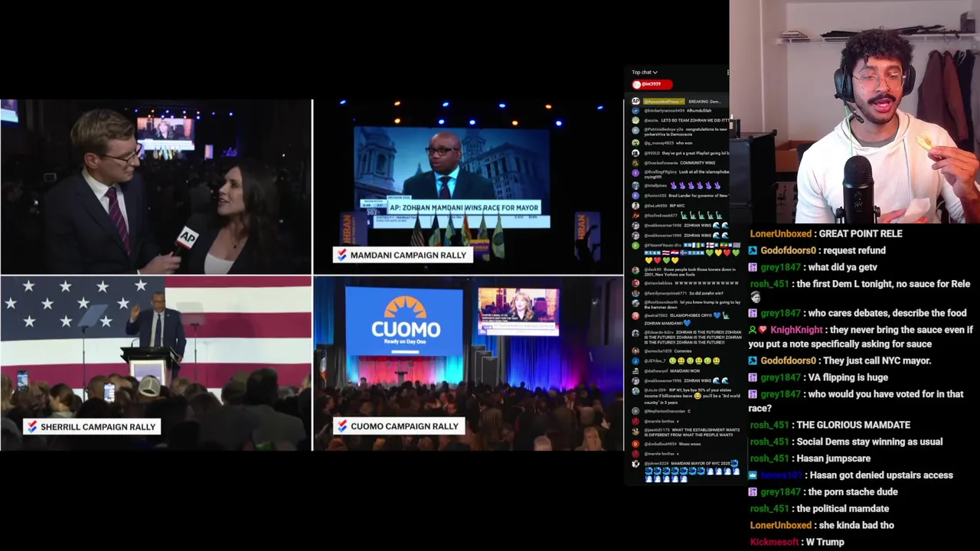This screenshot has height=551, width=980.
Task: Click the CUOMO CAMPAIGN RALLY label
Action: coord(399,426)
